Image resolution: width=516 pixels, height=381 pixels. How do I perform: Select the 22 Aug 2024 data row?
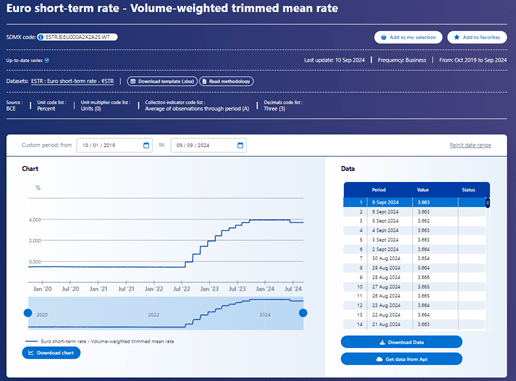click(414, 315)
